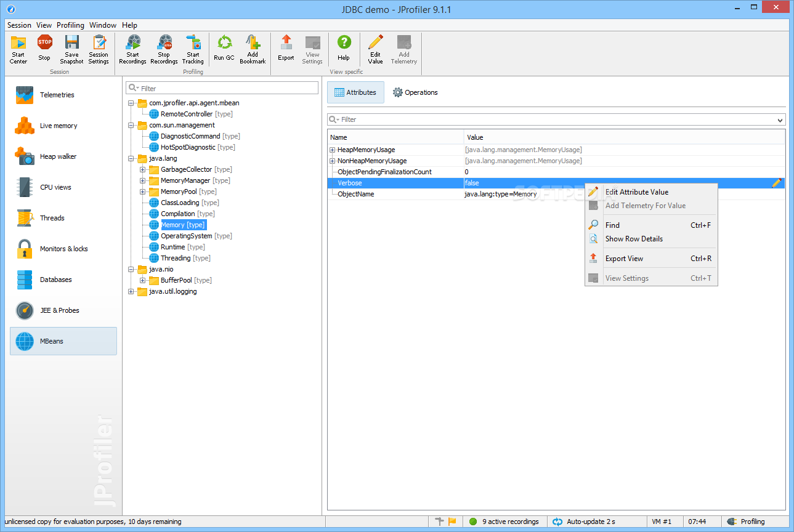
Task: Select the ClassLoading tree item
Action: (184, 203)
